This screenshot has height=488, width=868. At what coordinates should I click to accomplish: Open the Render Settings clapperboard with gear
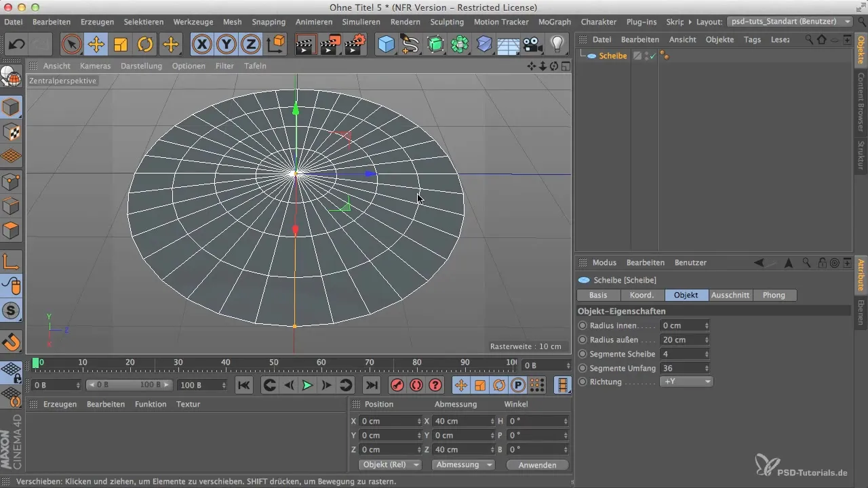pyautogui.click(x=355, y=45)
